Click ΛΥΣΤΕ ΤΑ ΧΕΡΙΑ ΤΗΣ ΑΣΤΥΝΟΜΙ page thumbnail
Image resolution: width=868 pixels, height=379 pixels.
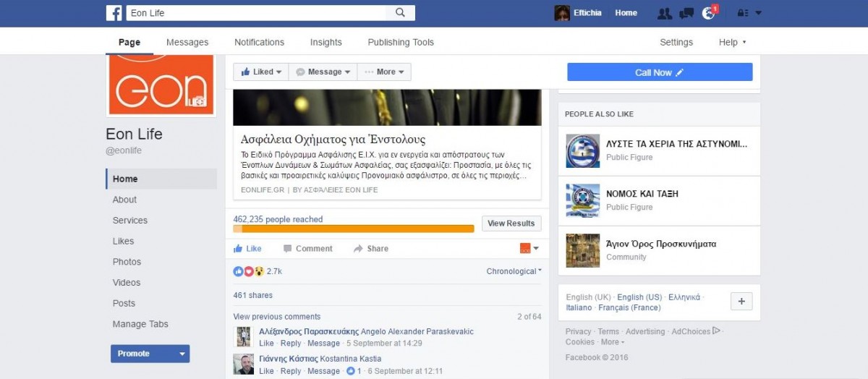click(583, 150)
